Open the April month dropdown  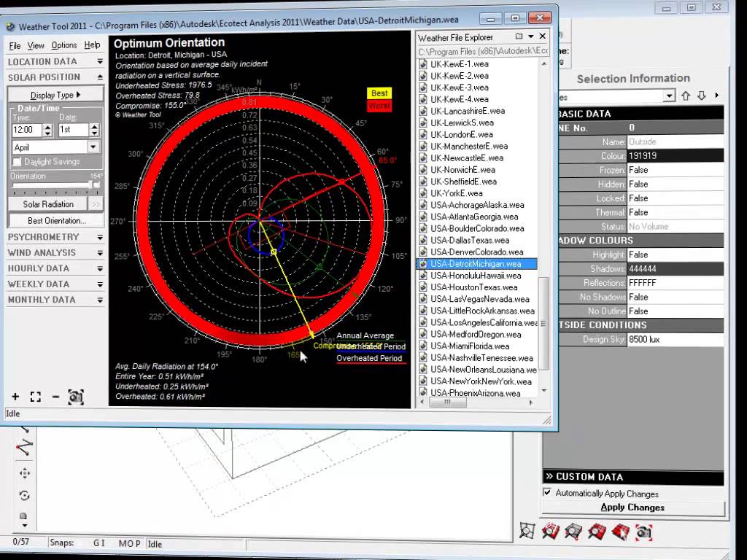click(x=93, y=147)
